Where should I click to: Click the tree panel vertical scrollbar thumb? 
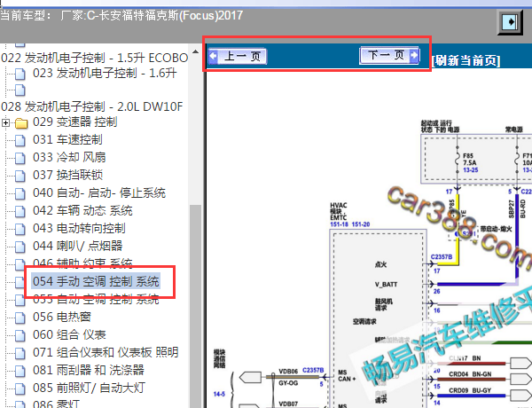(x=195, y=305)
